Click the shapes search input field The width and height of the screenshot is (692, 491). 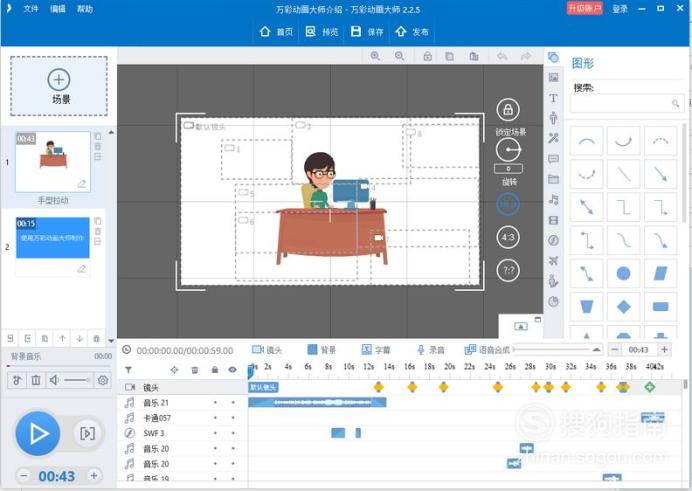tap(627, 103)
